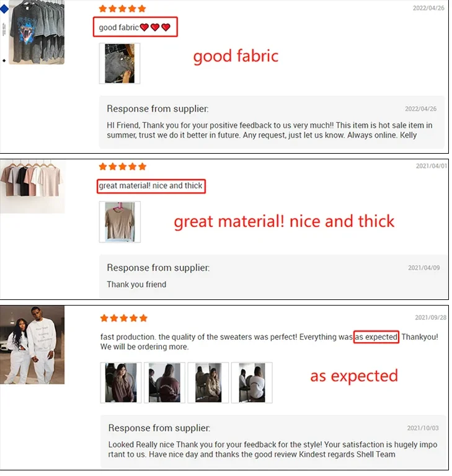Click the hanging pastel t-shirts product image
The width and height of the screenshot is (452, 476).
[32, 187]
